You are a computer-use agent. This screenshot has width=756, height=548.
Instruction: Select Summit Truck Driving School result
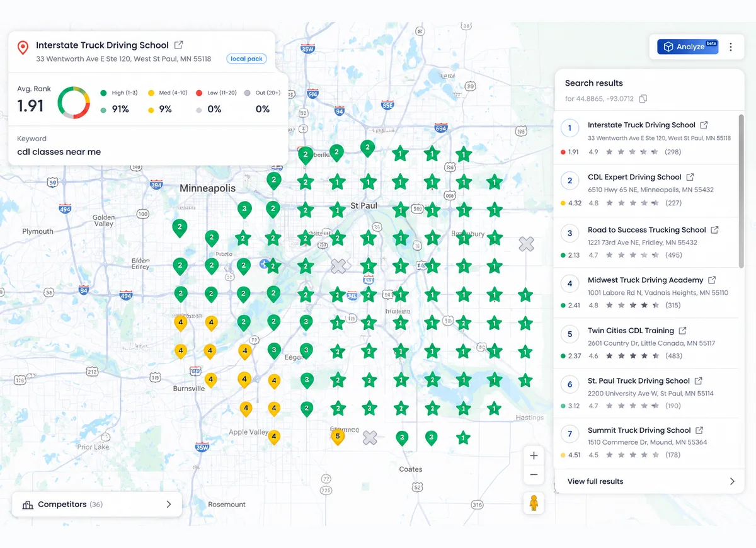[646, 443]
